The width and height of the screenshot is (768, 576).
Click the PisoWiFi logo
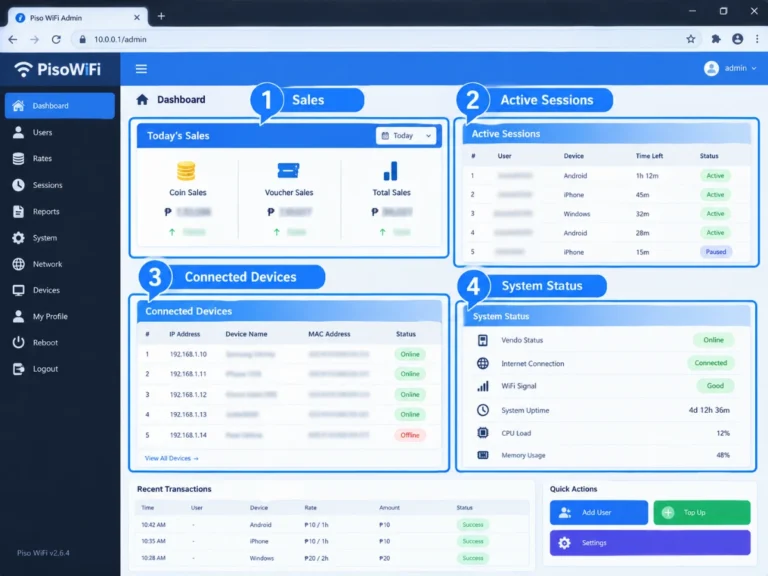[x=57, y=70]
